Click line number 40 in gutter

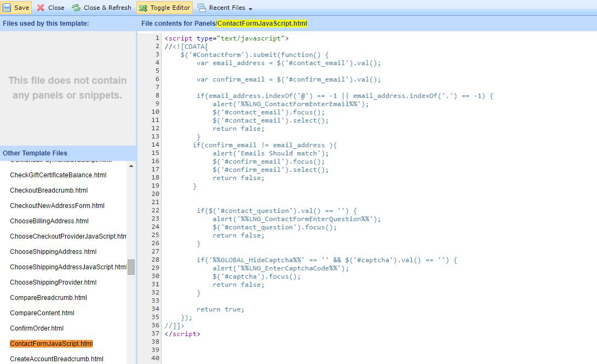[156, 358]
